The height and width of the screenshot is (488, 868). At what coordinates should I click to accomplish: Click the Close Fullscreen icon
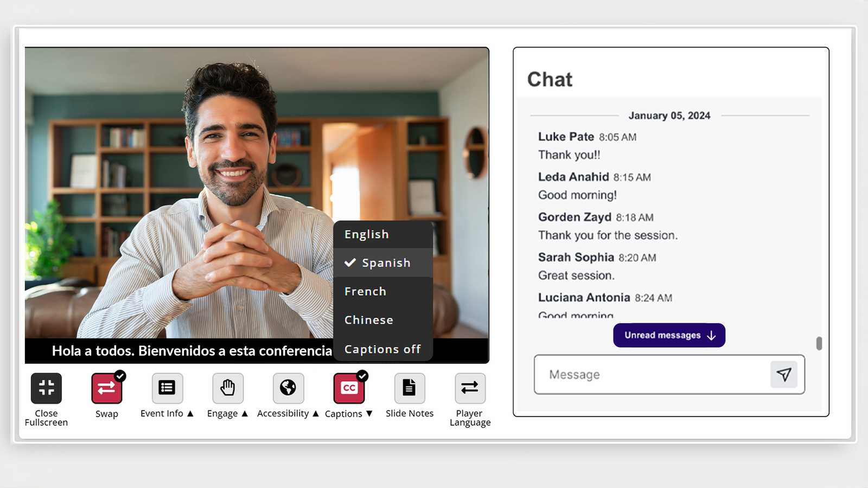(46, 388)
